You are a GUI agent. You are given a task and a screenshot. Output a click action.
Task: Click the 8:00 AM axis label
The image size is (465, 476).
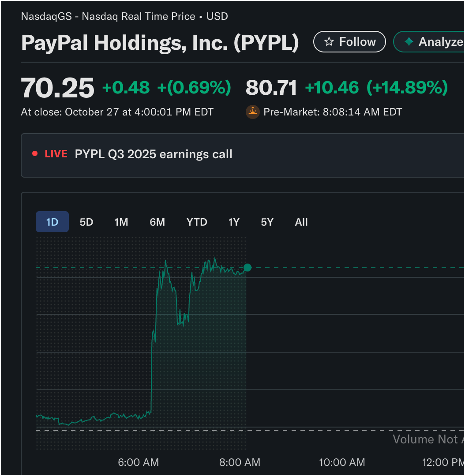pos(240,462)
